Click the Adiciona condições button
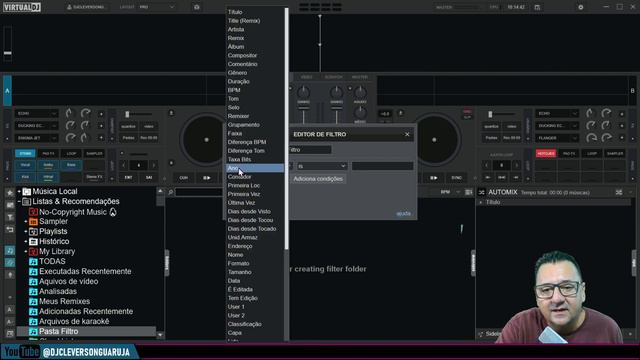The height and width of the screenshot is (360, 640). tap(318, 179)
